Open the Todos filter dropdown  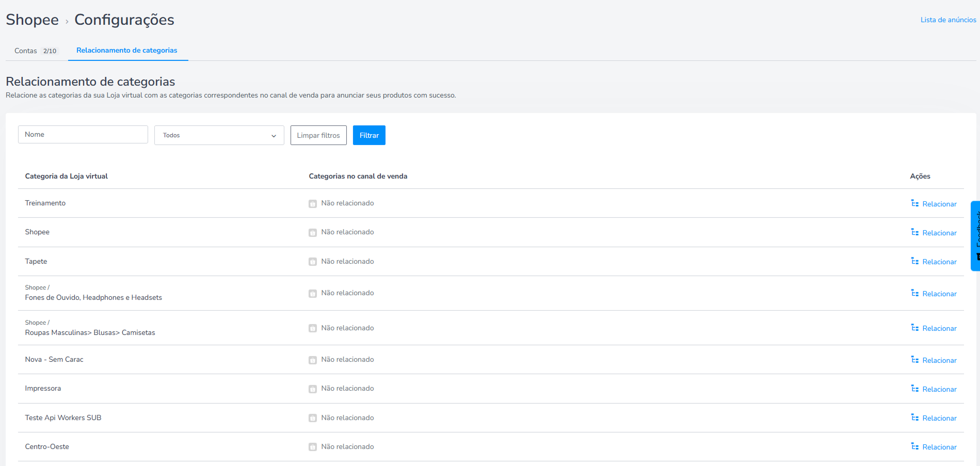point(219,135)
